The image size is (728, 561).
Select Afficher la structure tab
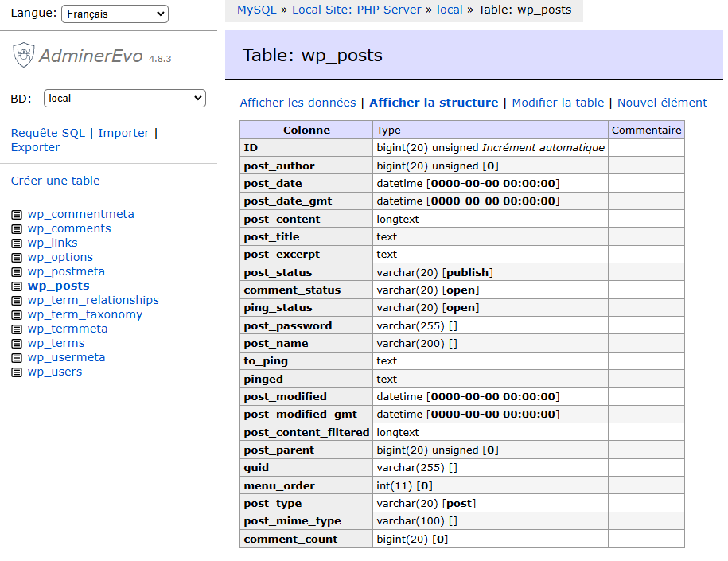click(434, 103)
